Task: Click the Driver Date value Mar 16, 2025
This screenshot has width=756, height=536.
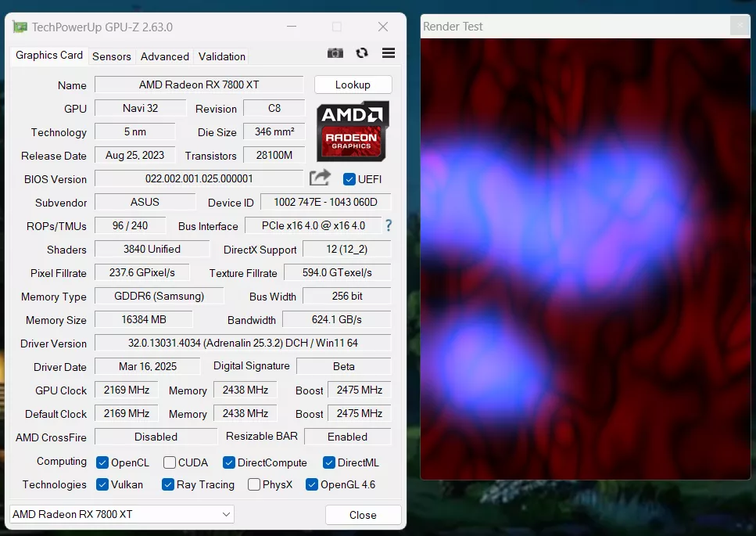Action: [x=148, y=367]
